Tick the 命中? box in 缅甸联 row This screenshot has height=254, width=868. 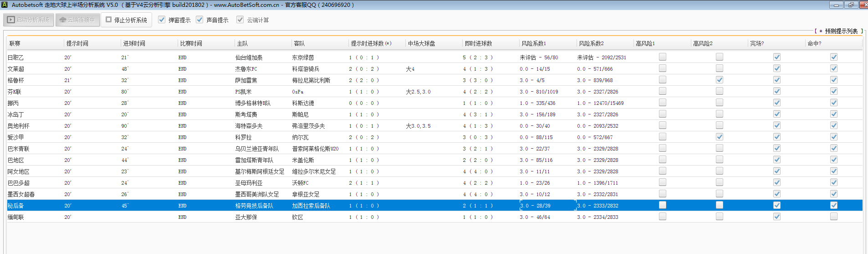[833, 217]
